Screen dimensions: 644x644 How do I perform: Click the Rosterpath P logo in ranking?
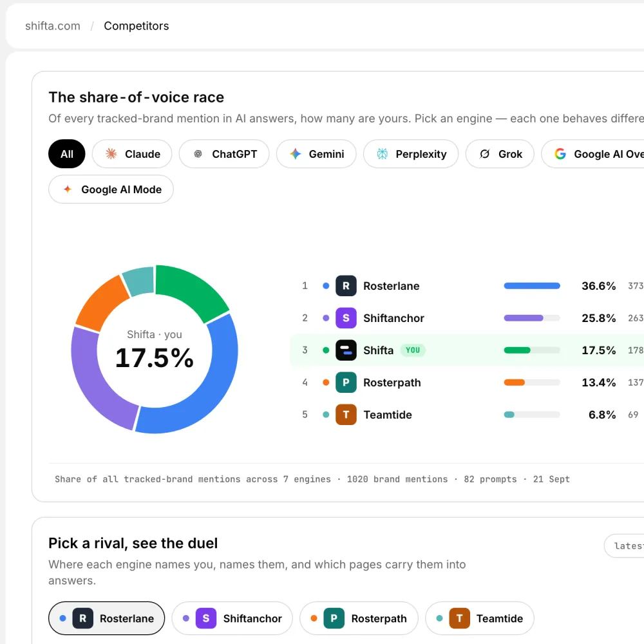click(x=346, y=383)
